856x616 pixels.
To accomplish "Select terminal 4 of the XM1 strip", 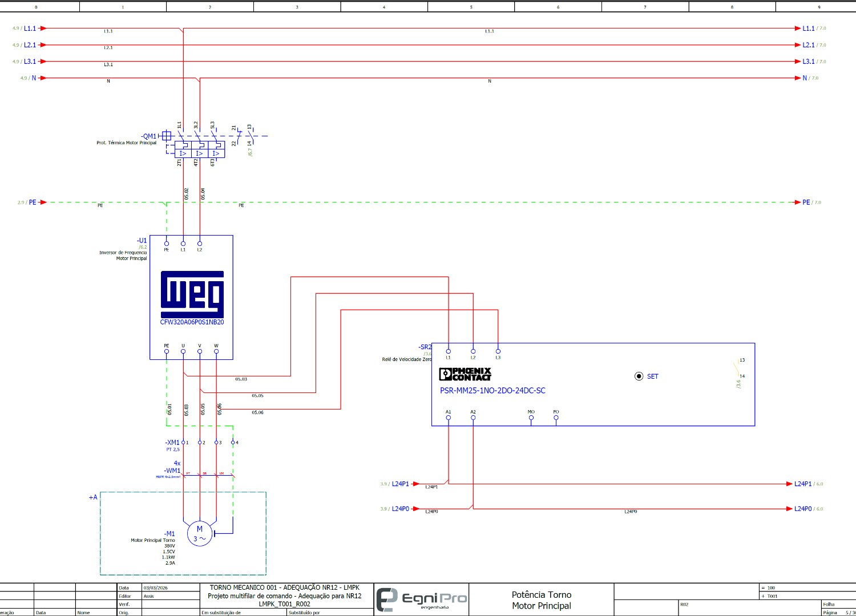I will tap(233, 443).
